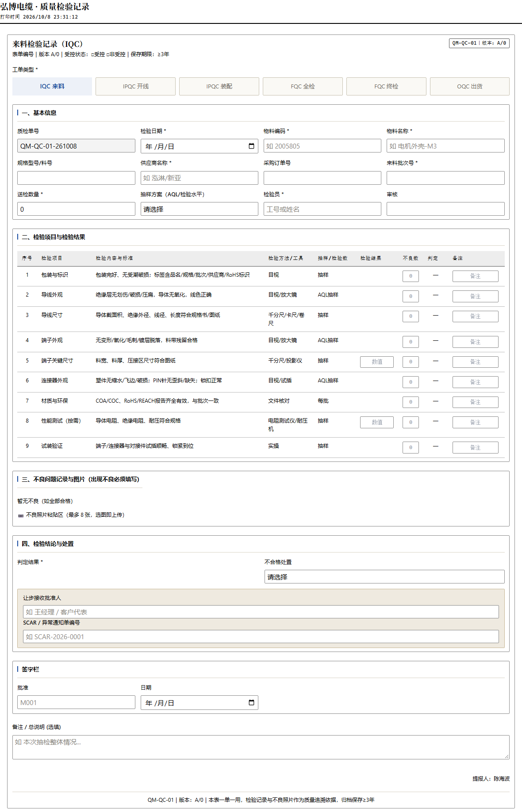Click the 签字栏 日期 年/月/日 field
The image size is (522, 812).
[200, 703]
